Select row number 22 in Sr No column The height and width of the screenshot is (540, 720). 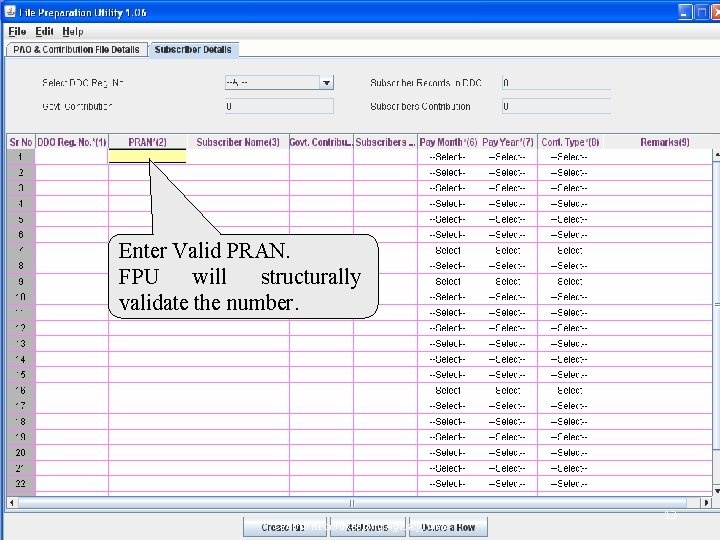click(21, 484)
